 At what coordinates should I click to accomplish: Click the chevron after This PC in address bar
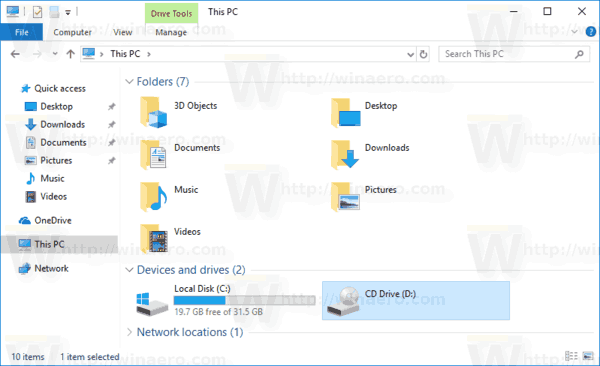point(149,54)
